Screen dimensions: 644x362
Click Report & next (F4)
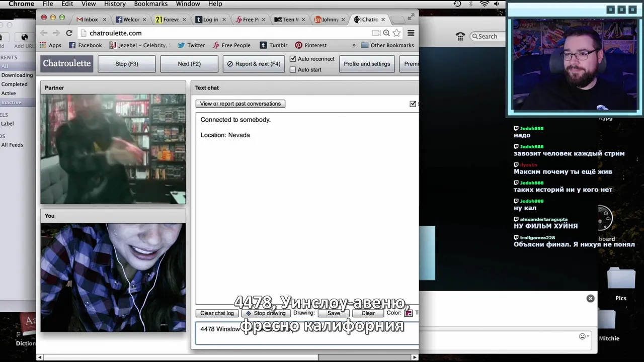(254, 64)
